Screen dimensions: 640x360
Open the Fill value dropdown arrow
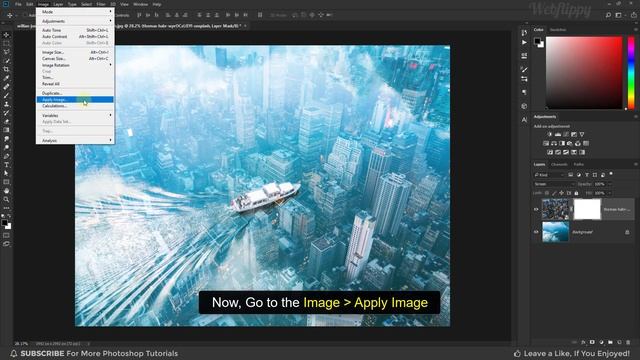click(x=610, y=193)
